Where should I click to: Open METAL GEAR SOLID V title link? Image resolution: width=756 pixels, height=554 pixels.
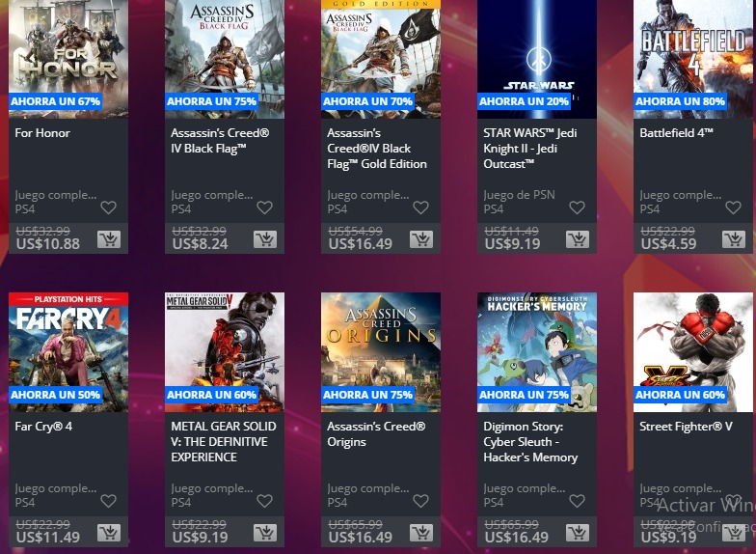click(x=224, y=442)
